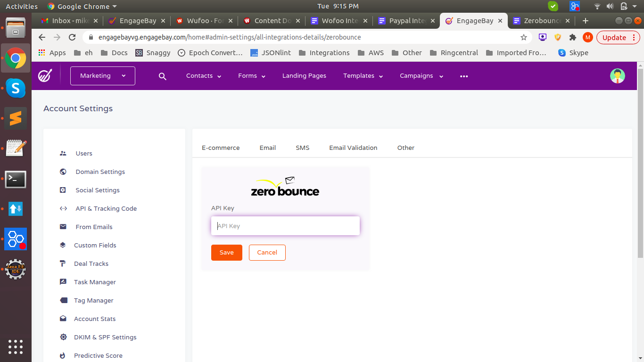Click the Chrome address bar

coord(302,37)
